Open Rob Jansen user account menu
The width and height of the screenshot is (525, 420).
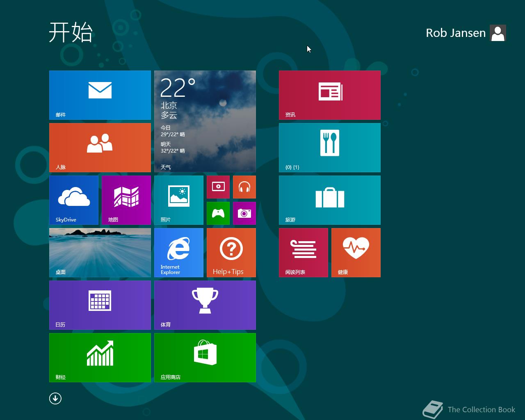[466, 33]
